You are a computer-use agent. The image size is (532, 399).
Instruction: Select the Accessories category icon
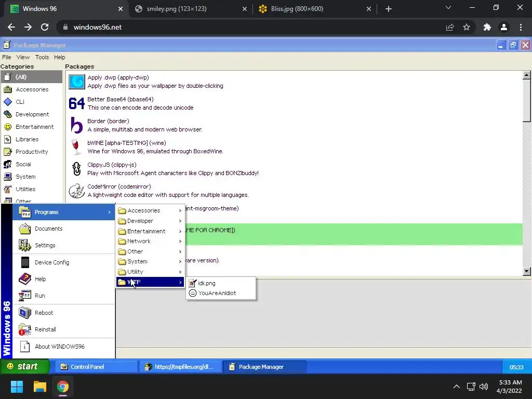(x=8, y=89)
